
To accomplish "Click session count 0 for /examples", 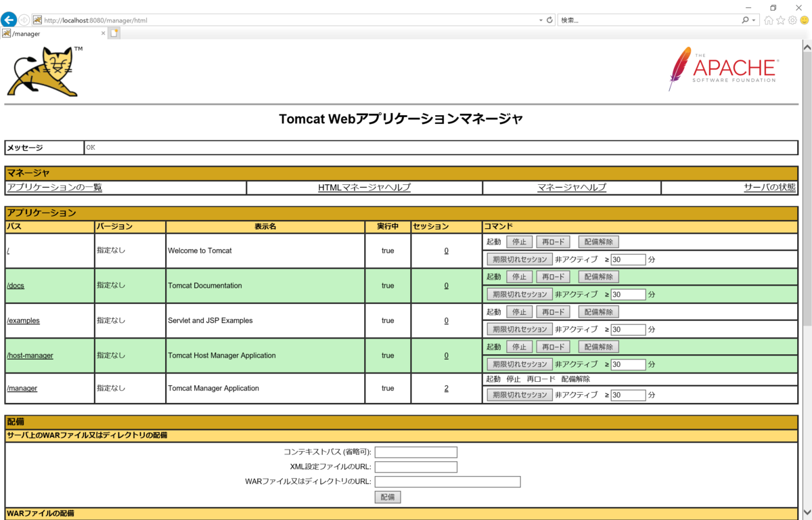I will pyautogui.click(x=447, y=321).
